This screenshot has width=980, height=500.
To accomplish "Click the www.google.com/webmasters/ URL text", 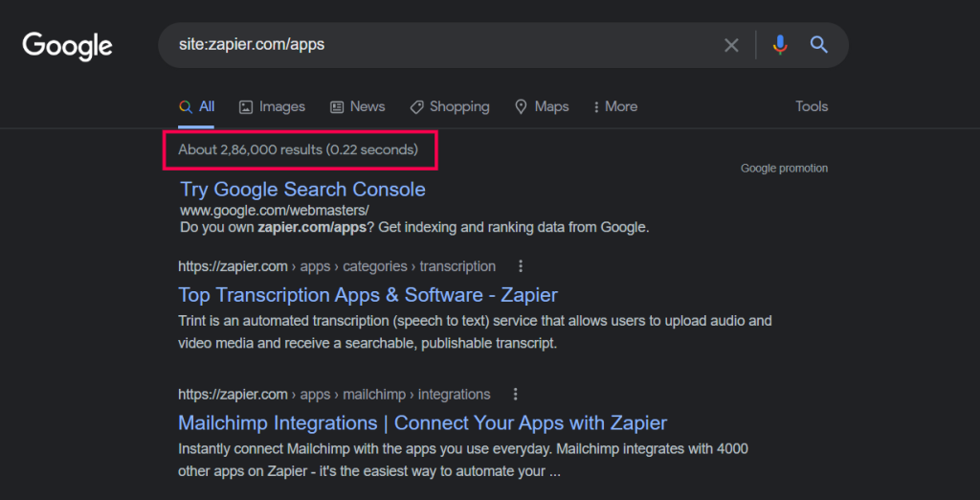I will [x=275, y=211].
